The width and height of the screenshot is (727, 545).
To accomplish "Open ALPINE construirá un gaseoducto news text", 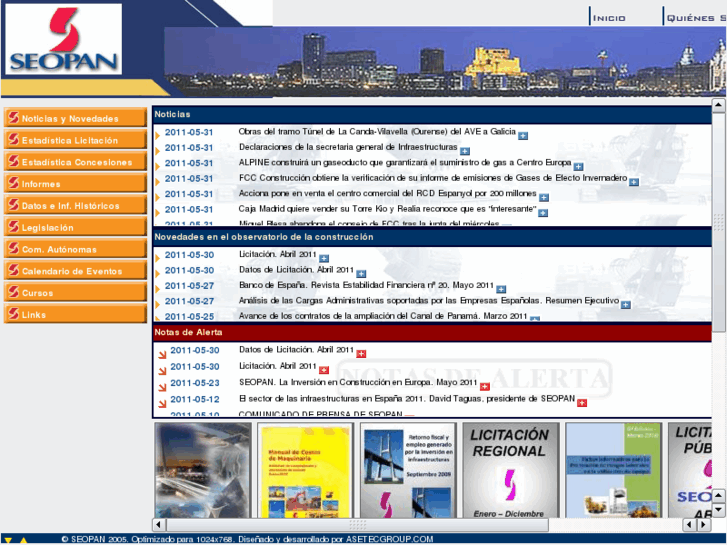I will click(x=405, y=162).
